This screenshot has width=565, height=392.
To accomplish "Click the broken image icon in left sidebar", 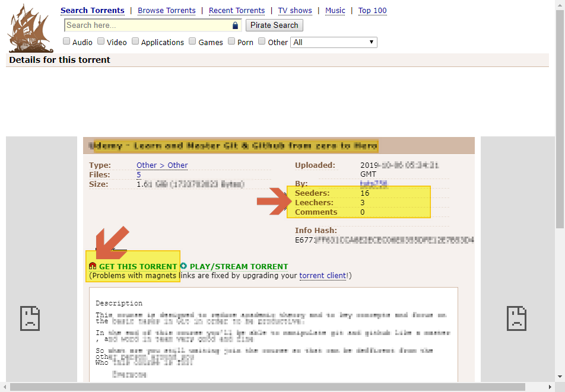I will pyautogui.click(x=30, y=318).
